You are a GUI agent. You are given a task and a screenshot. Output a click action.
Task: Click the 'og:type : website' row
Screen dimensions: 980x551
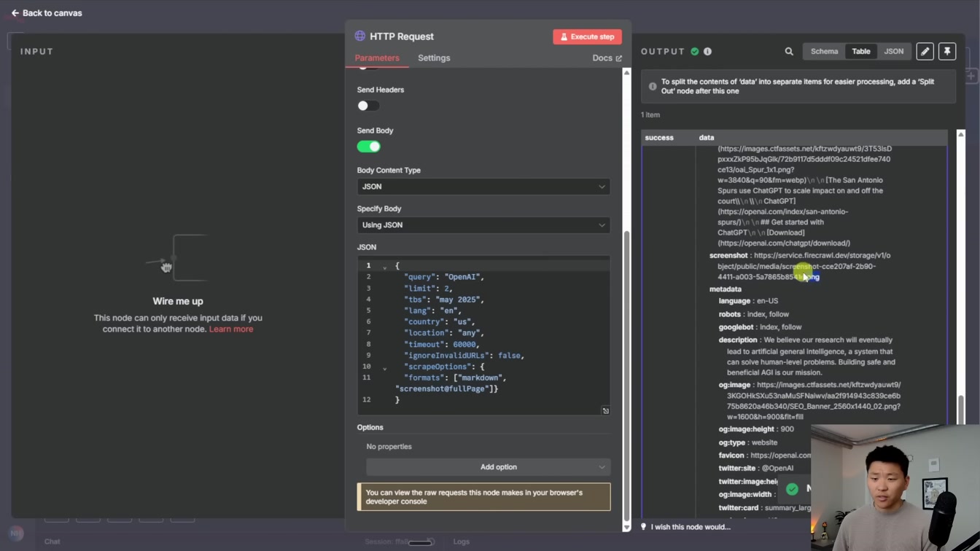[748, 442]
